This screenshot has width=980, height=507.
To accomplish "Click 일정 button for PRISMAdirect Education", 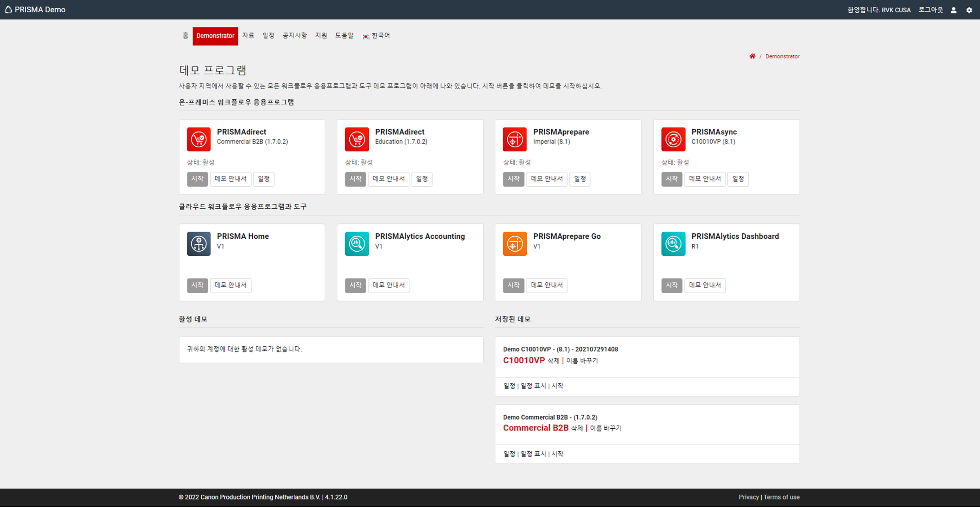I will (421, 179).
